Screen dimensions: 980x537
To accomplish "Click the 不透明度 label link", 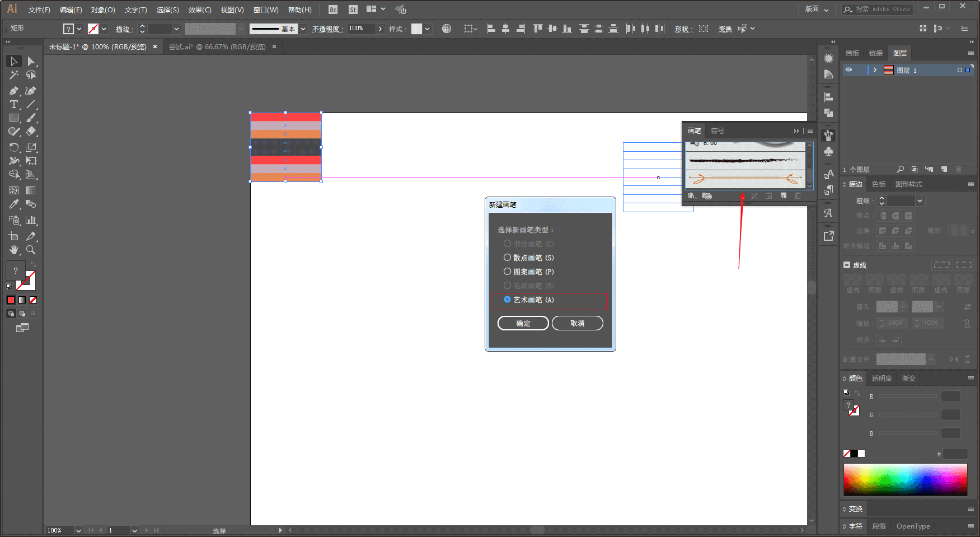I will [x=327, y=29].
